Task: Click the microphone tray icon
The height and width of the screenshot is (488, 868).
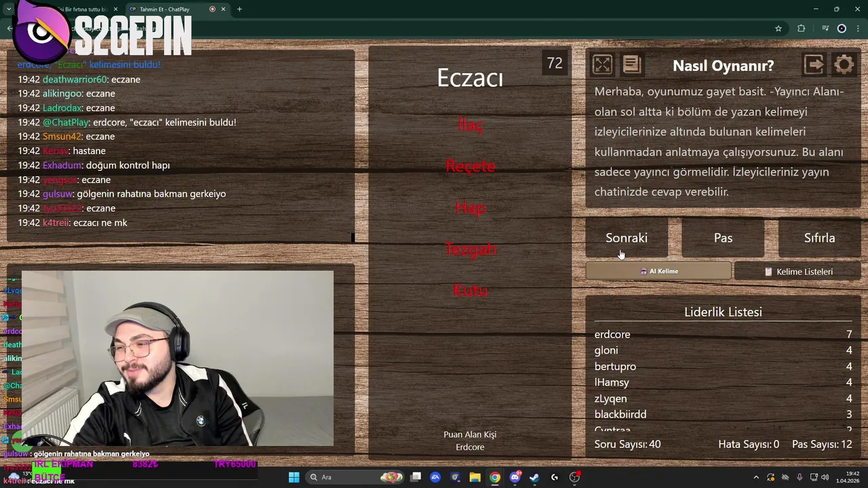Action: 800,477
